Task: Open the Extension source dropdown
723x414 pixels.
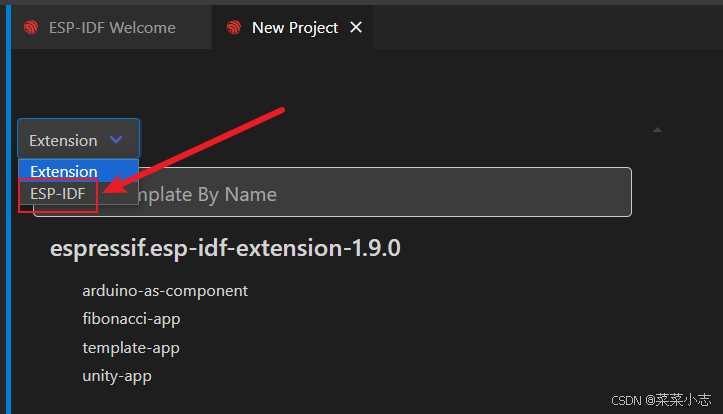Action: [x=78, y=139]
